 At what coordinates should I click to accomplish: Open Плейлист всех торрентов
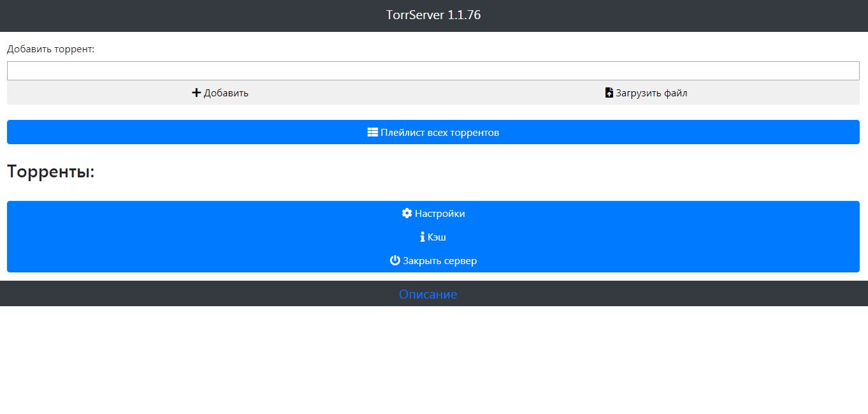coord(433,132)
